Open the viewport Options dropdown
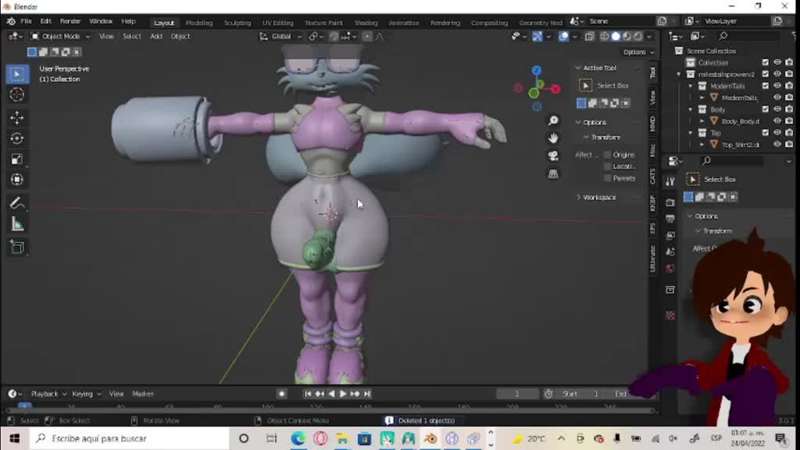 coord(638,52)
